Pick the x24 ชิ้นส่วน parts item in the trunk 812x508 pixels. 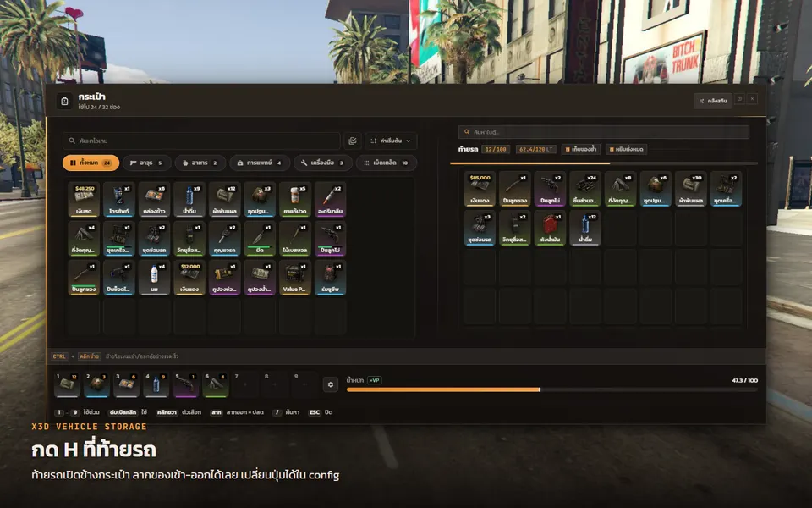click(585, 189)
